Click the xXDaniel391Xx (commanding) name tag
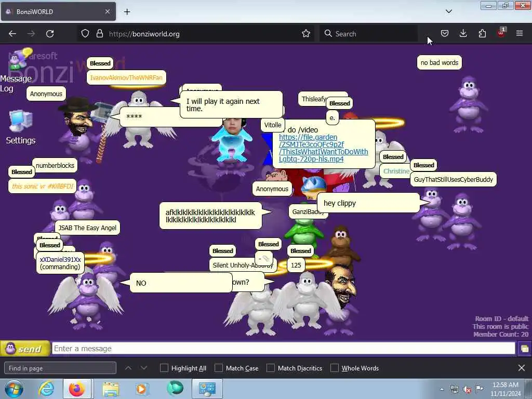532x399 pixels. pyautogui.click(x=60, y=263)
